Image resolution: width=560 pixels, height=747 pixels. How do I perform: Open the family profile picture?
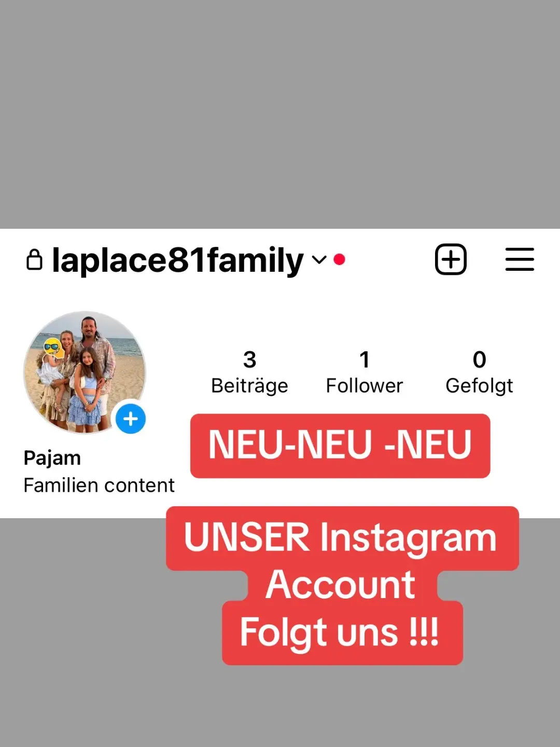click(x=85, y=372)
